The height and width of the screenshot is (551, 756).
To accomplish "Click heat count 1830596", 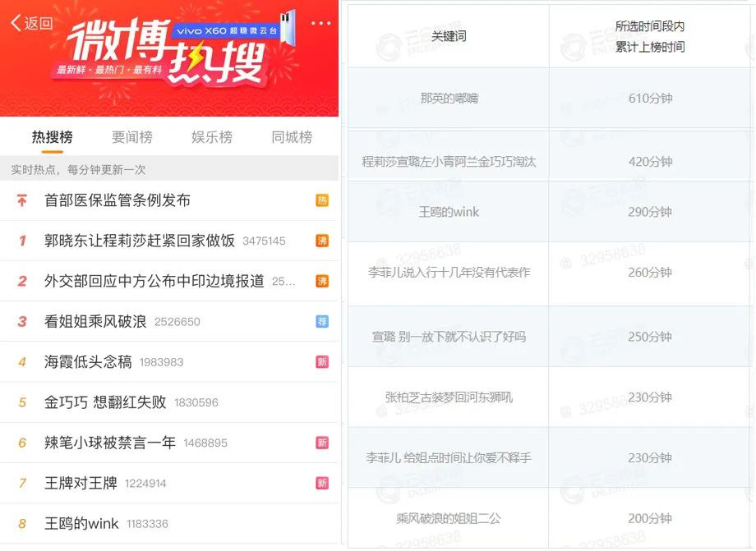I will [196, 403].
